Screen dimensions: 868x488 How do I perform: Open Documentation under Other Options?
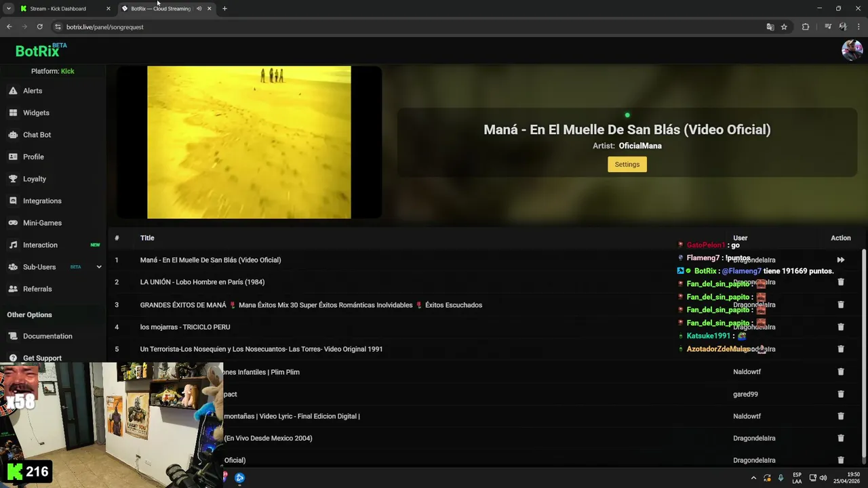coord(47,336)
